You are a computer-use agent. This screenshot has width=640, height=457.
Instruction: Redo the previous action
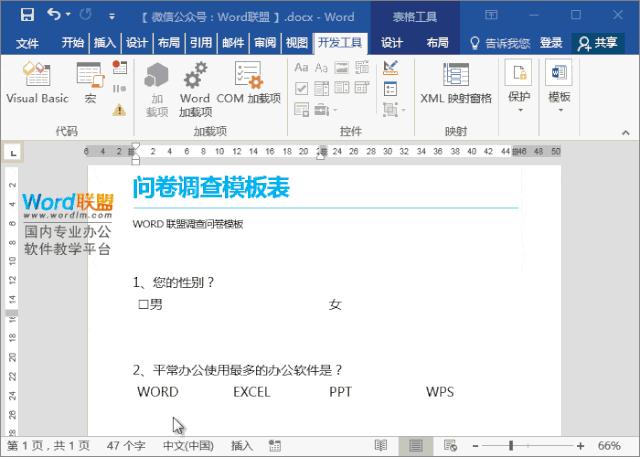(x=86, y=15)
